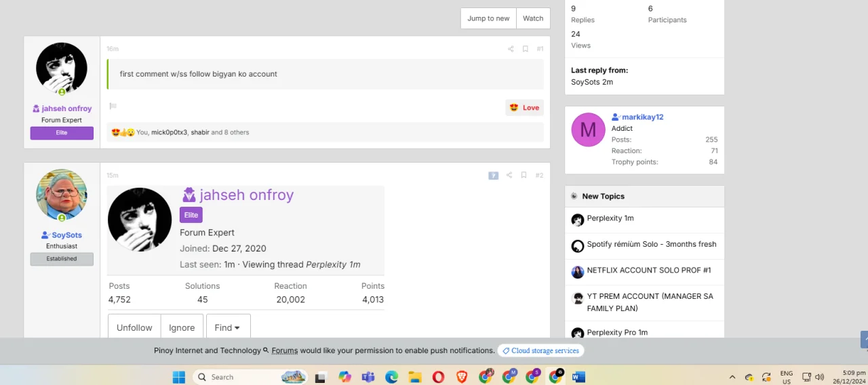Click avatar beside YT PREM ACCOUNT topic
Image resolution: width=868 pixels, height=385 pixels.
[578, 298]
